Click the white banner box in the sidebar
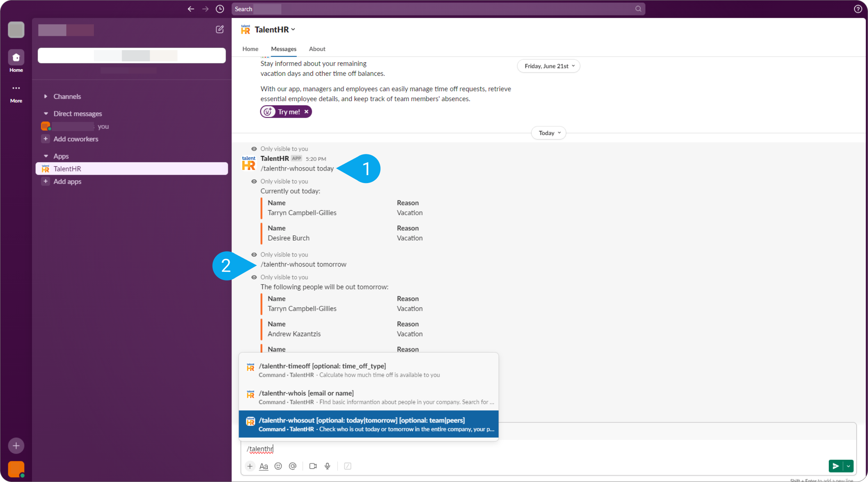868x482 pixels. [x=132, y=55]
